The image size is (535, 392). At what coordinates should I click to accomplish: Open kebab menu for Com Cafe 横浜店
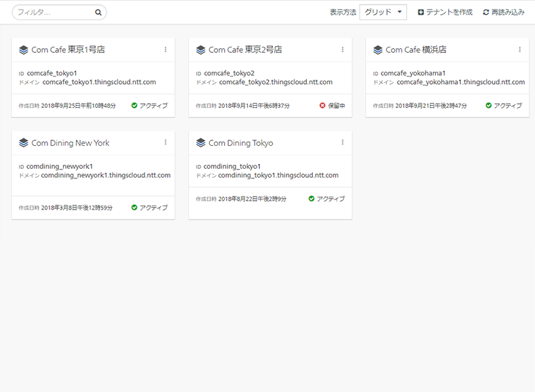[x=519, y=50]
